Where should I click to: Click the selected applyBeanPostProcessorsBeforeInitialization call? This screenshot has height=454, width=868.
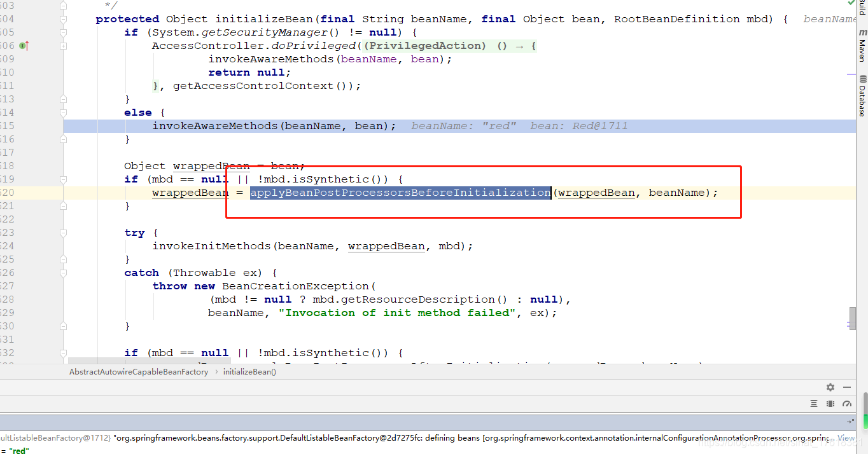tap(400, 193)
